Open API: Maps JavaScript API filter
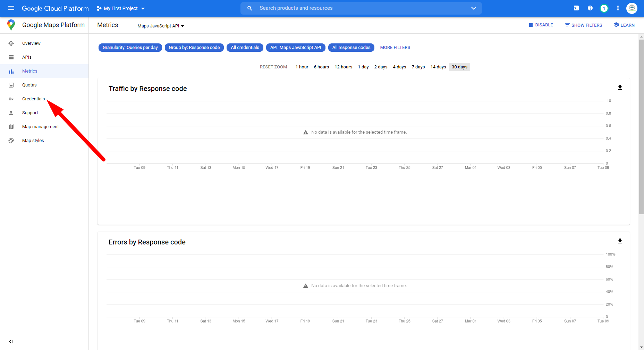This screenshot has height=350, width=644. pos(296,48)
